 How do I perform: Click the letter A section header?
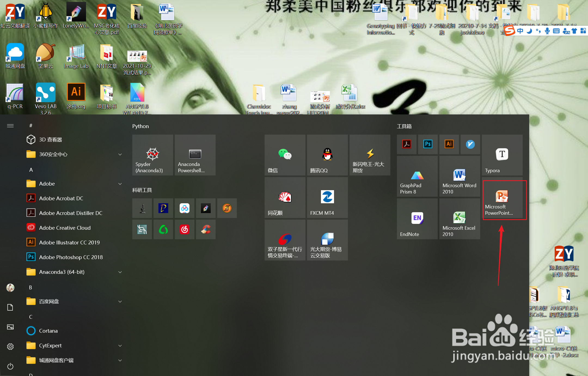(x=31, y=170)
